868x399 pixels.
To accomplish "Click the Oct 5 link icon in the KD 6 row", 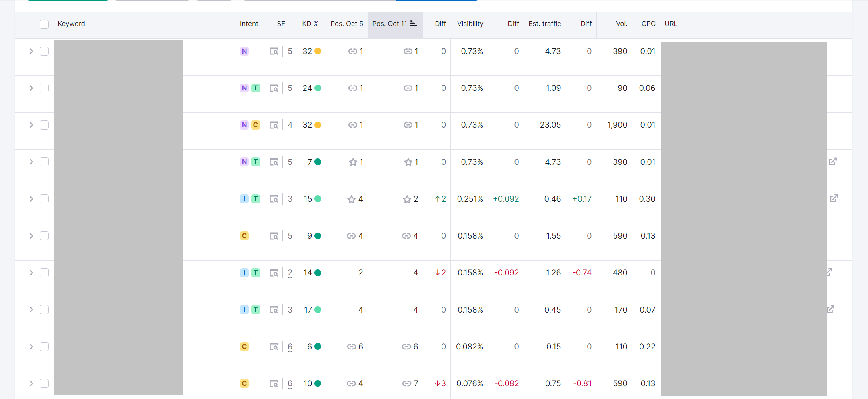I will click(351, 347).
